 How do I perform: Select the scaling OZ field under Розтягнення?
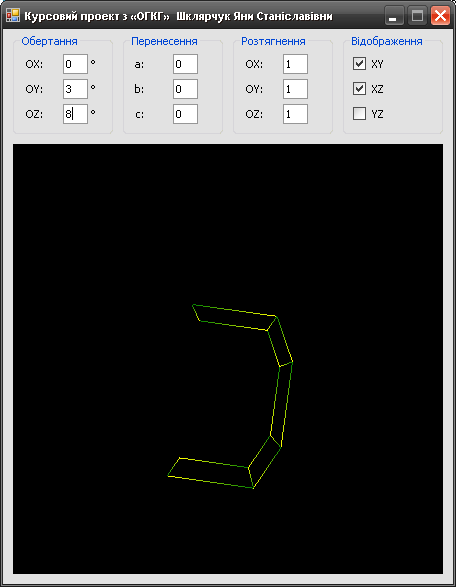pos(295,114)
